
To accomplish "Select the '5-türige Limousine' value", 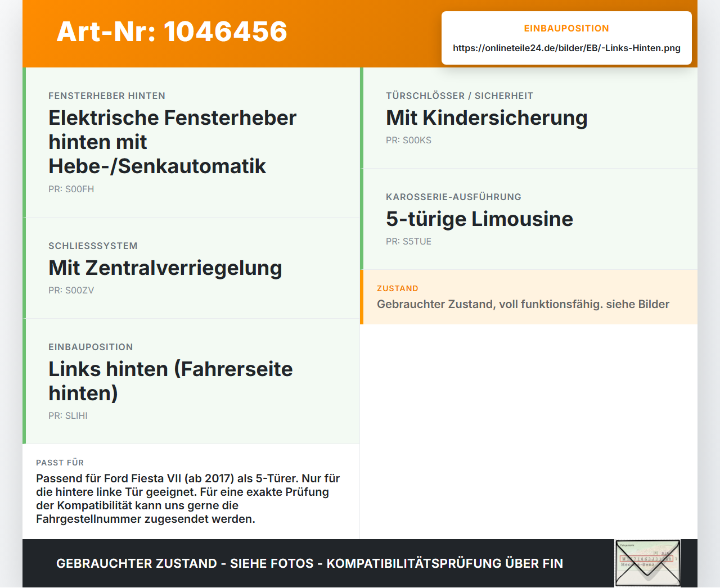I will pyautogui.click(x=479, y=219).
